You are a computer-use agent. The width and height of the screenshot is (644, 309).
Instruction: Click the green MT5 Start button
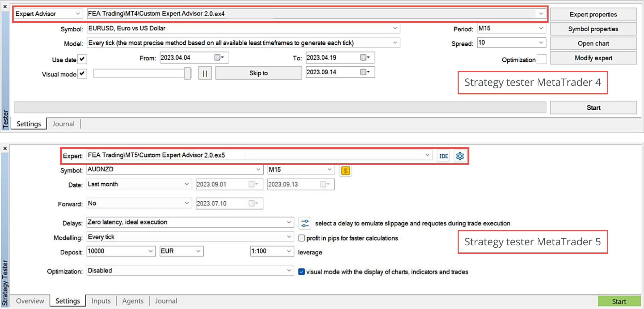coord(619,301)
